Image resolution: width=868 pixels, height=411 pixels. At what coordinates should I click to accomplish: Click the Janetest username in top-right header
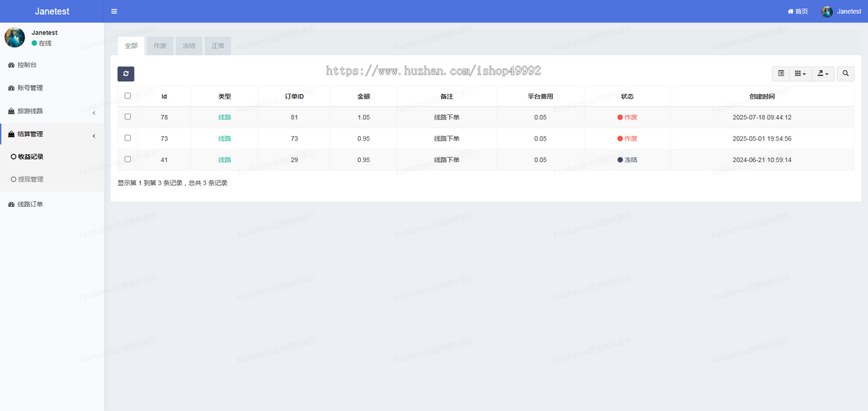[849, 12]
